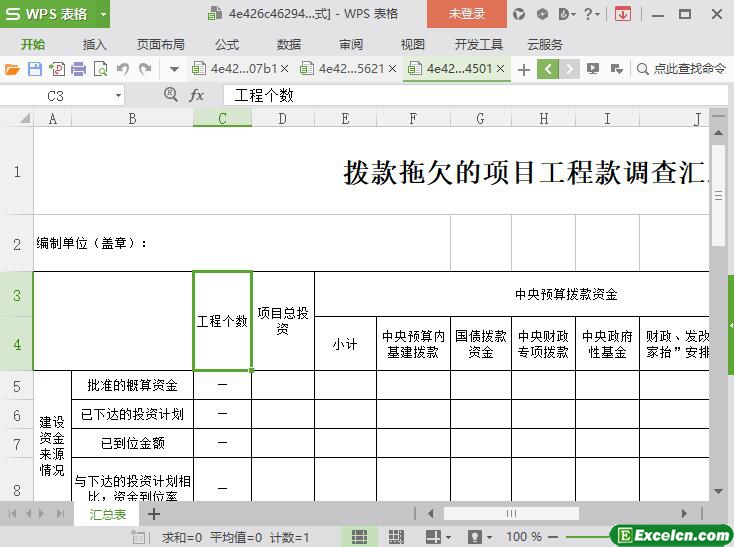Image resolution: width=734 pixels, height=547 pixels.
Task: Switch to page break preview view
Action: pyautogui.click(x=396, y=537)
